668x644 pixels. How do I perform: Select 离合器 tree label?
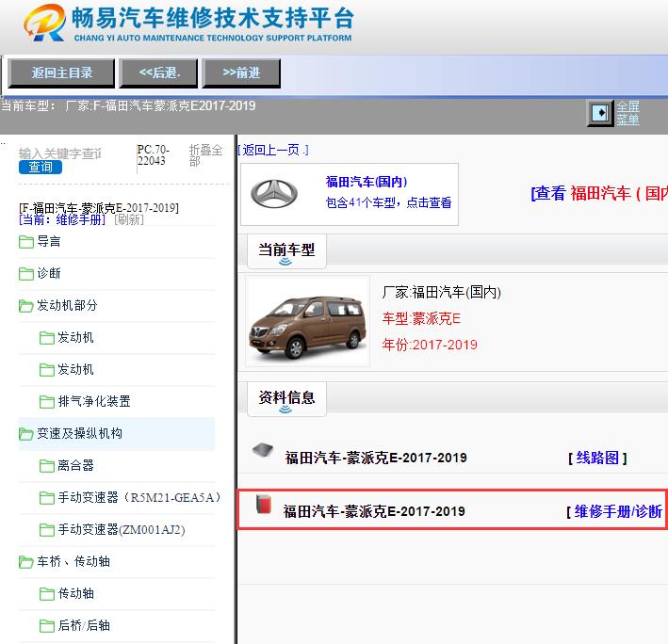pyautogui.click(x=75, y=466)
